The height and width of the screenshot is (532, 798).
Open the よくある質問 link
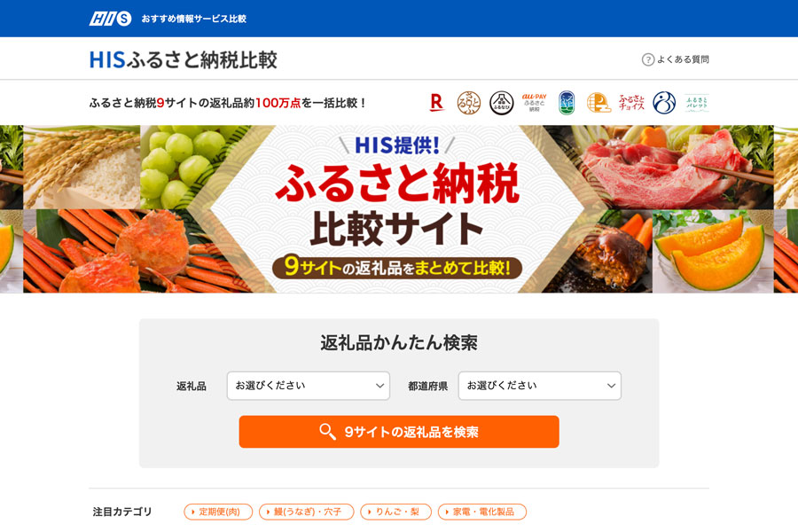(x=683, y=59)
